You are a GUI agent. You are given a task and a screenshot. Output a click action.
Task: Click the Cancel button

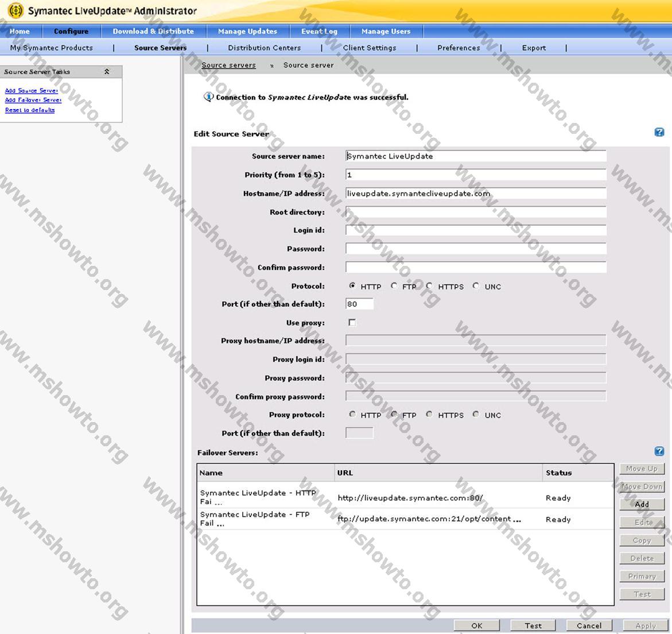(589, 625)
